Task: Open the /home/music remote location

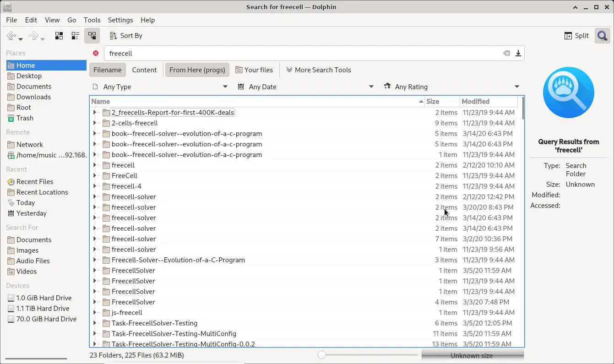Action: (x=46, y=155)
